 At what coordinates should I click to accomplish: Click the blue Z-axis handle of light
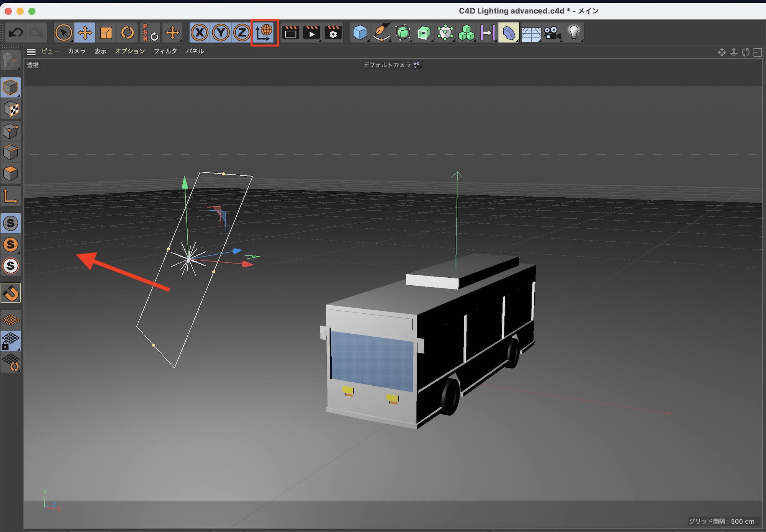click(237, 251)
